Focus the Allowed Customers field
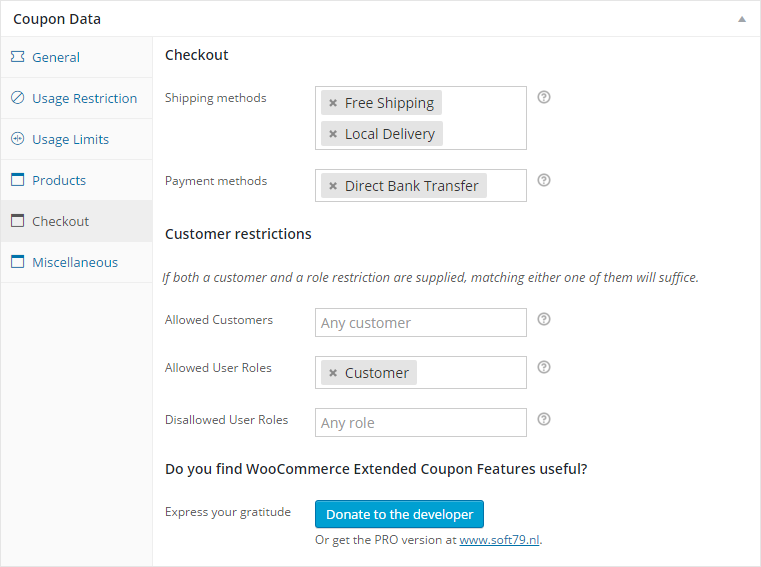This screenshot has height=567, width=761. (x=420, y=323)
